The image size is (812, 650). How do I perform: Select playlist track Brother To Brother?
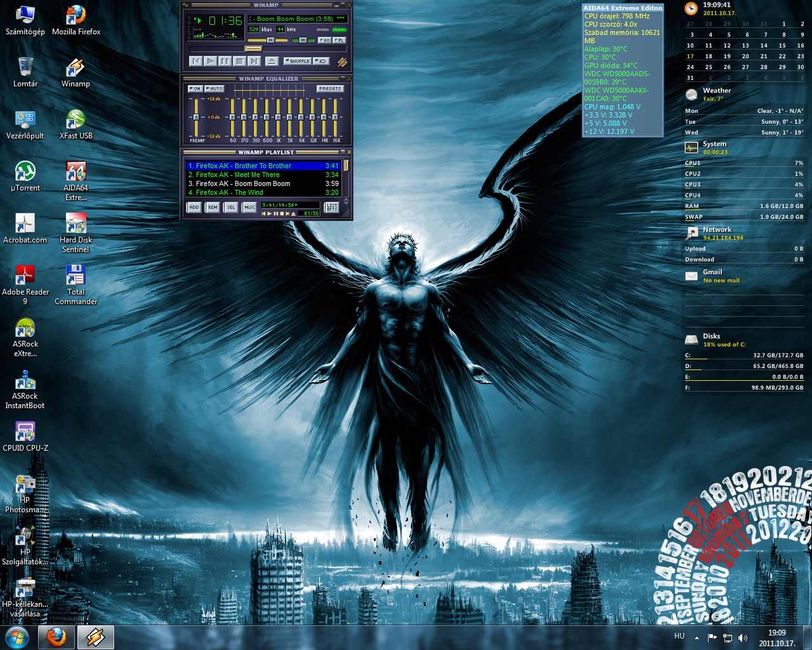pyautogui.click(x=263, y=166)
